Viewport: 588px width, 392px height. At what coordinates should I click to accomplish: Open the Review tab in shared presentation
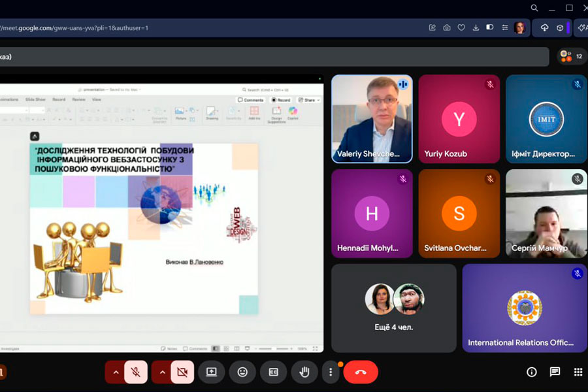click(x=78, y=99)
